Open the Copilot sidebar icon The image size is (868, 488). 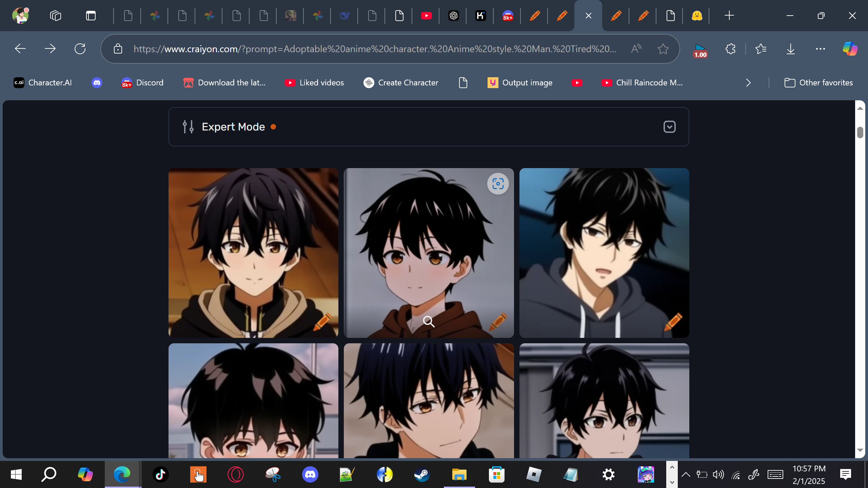coord(850,49)
